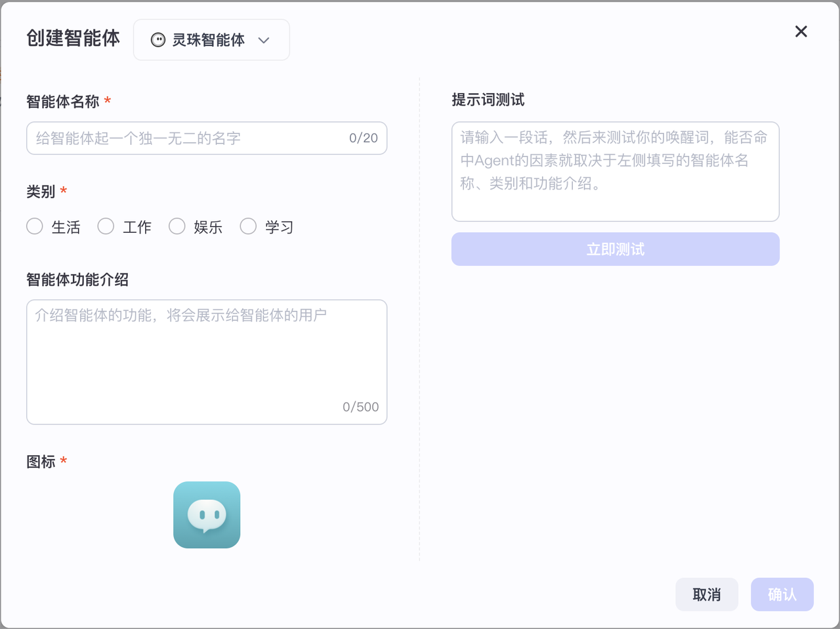840x629 pixels.
Task: Click the 图标 field label
Action: point(41,462)
